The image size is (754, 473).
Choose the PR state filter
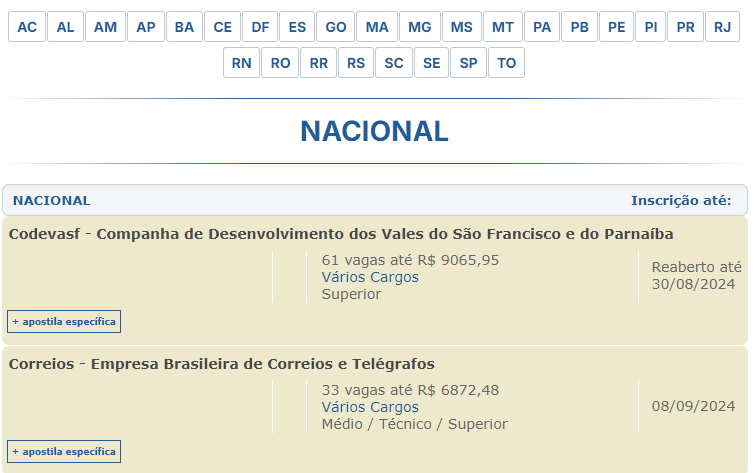[x=685, y=27]
